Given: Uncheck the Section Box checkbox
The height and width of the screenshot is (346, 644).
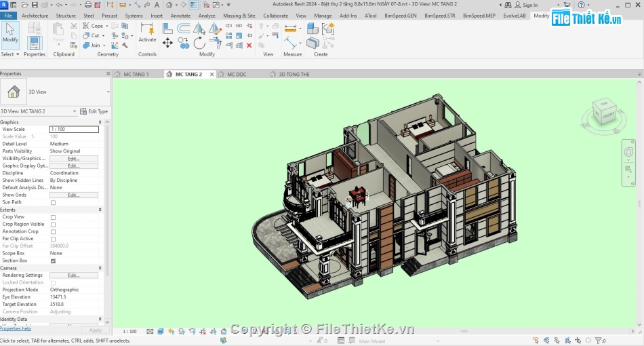Looking at the screenshot, I should (x=53, y=261).
